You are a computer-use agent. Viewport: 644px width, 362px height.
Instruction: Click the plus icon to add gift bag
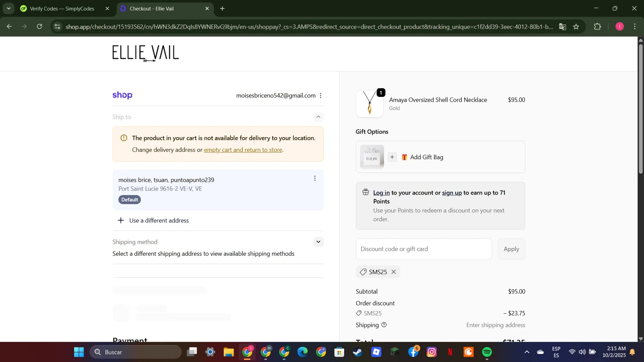392,157
